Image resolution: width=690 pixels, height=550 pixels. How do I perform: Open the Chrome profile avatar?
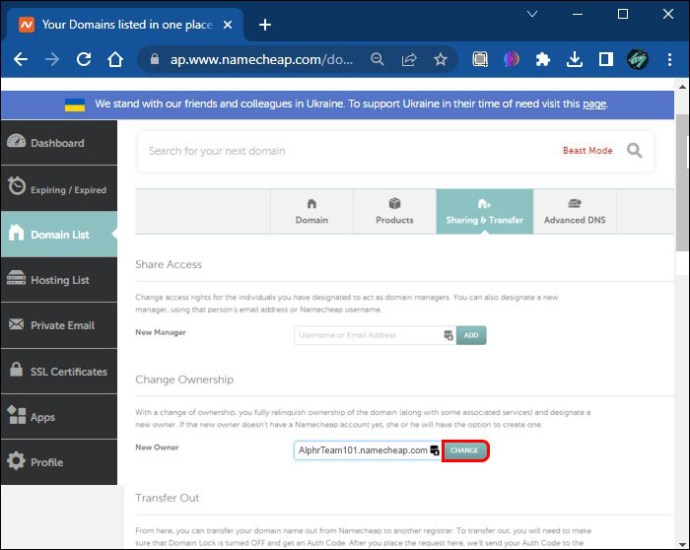(637, 59)
